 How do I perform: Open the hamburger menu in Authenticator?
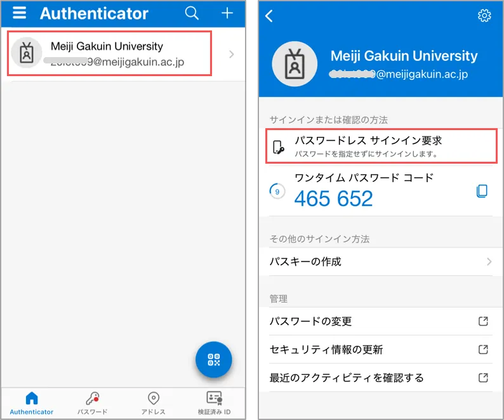19,13
